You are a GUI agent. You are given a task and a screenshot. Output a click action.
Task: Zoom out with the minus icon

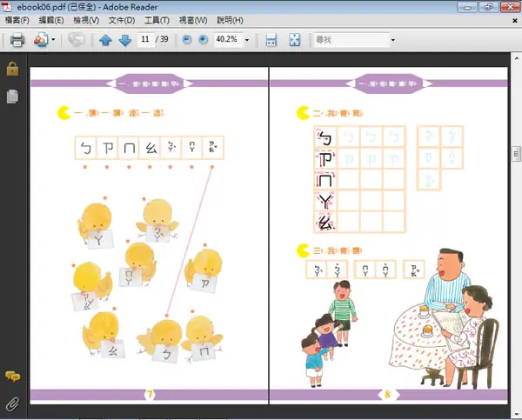[187, 40]
